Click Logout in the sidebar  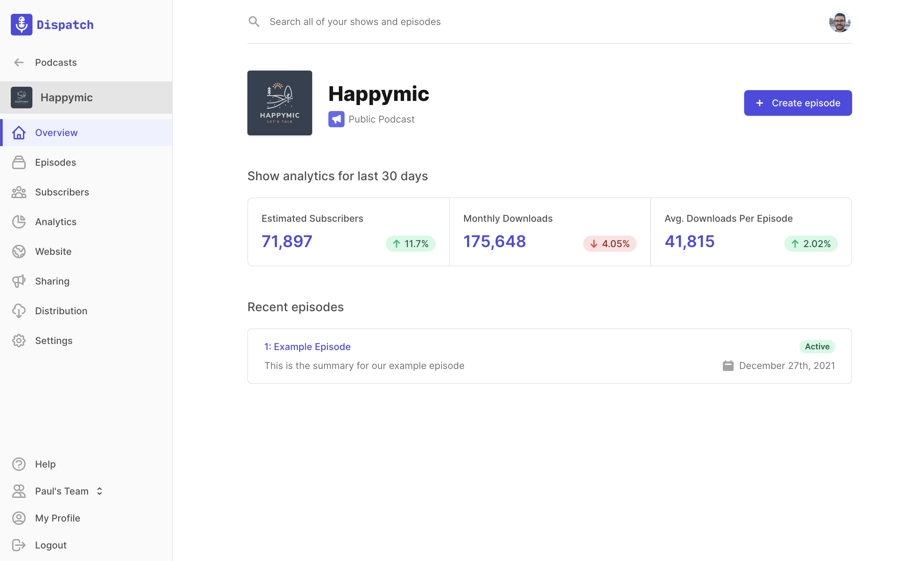(x=51, y=545)
